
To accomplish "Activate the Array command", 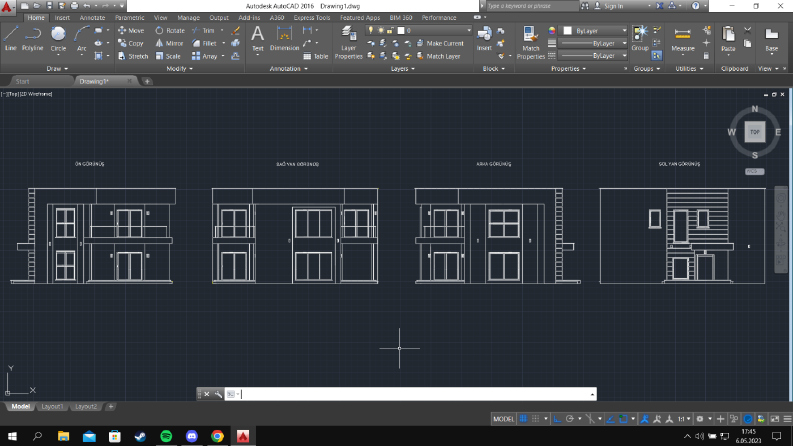I will 205,56.
